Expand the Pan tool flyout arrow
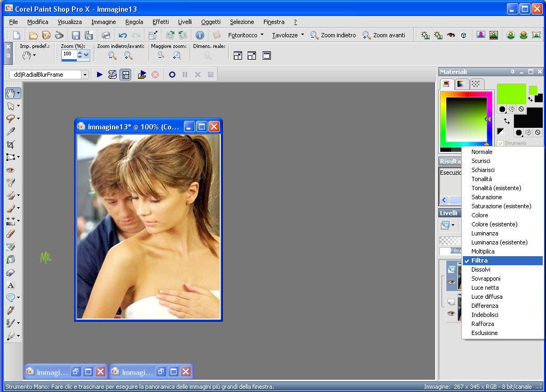 (x=19, y=93)
